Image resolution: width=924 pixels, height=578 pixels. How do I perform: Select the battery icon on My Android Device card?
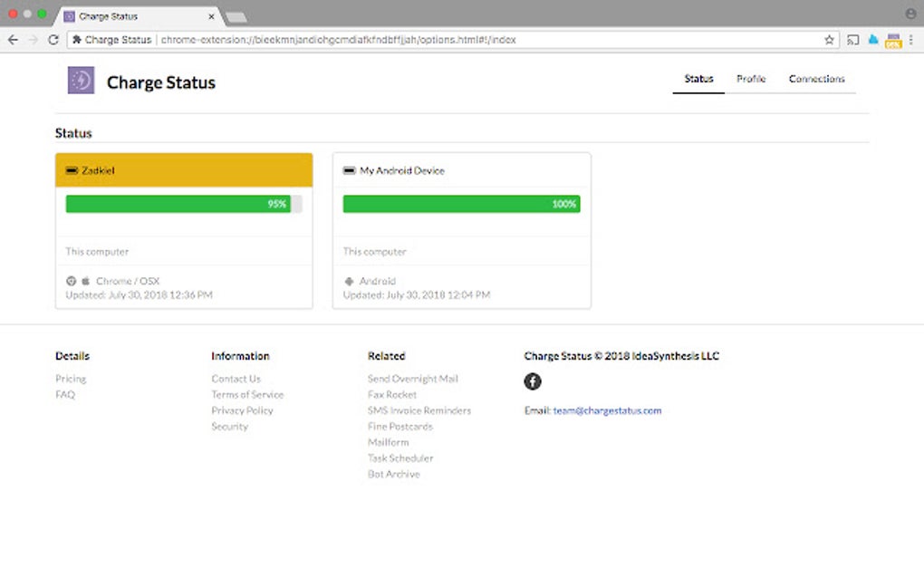(349, 169)
